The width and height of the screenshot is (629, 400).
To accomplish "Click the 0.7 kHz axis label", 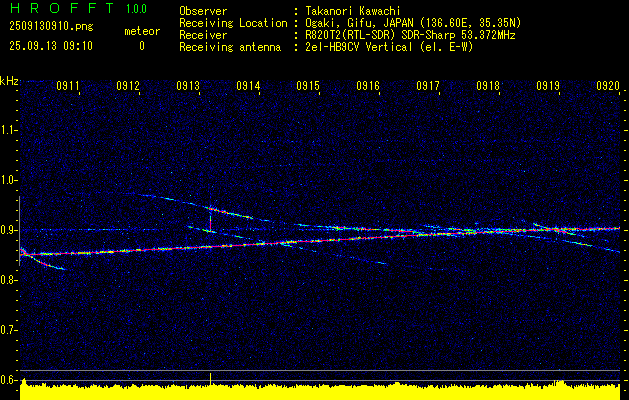I will [8, 330].
